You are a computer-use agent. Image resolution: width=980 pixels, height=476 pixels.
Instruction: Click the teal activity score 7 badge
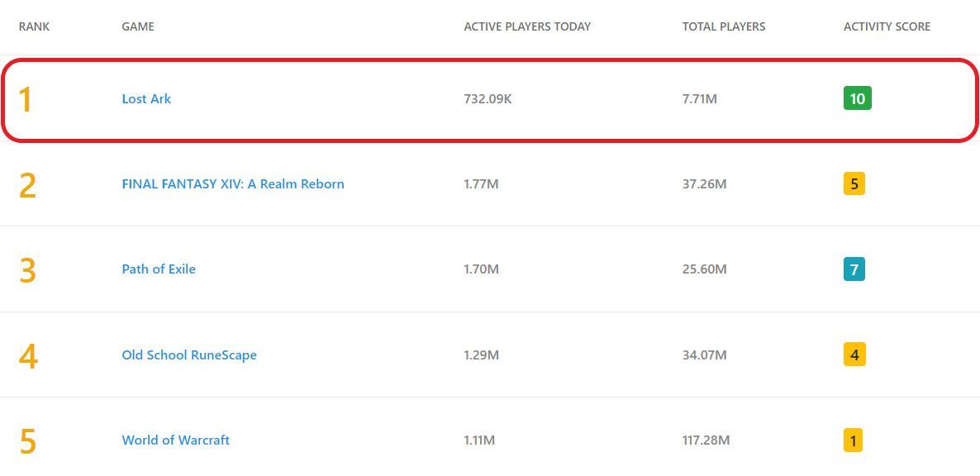click(x=854, y=269)
